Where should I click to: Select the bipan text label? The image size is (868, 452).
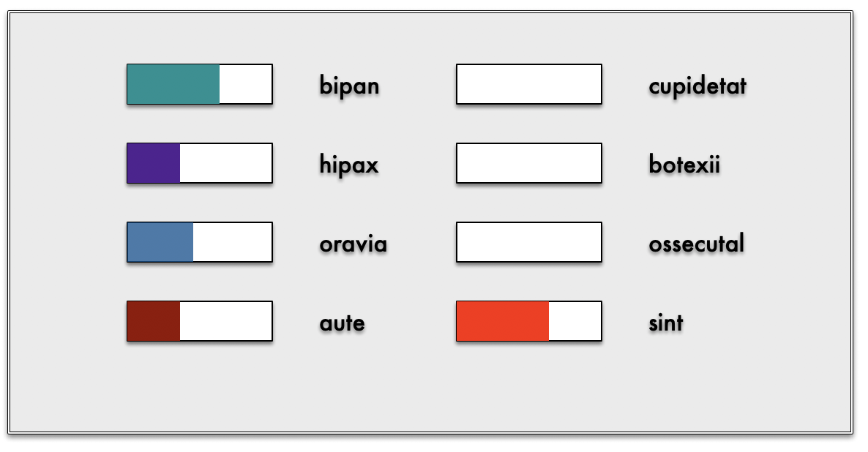click(x=349, y=86)
